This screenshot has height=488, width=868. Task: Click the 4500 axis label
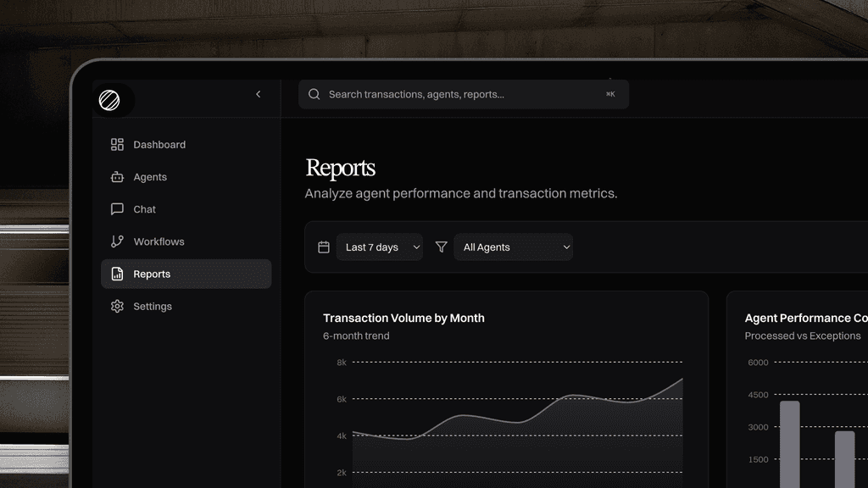[758, 395]
